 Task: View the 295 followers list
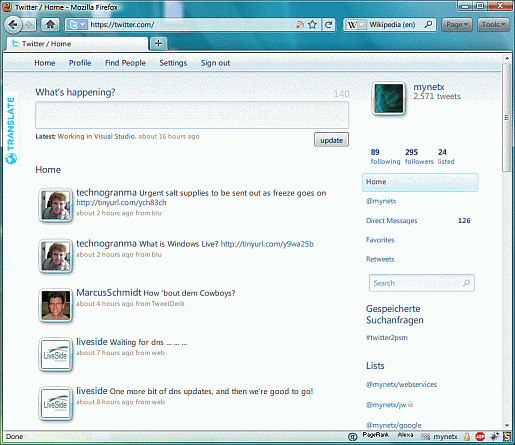pos(419,157)
